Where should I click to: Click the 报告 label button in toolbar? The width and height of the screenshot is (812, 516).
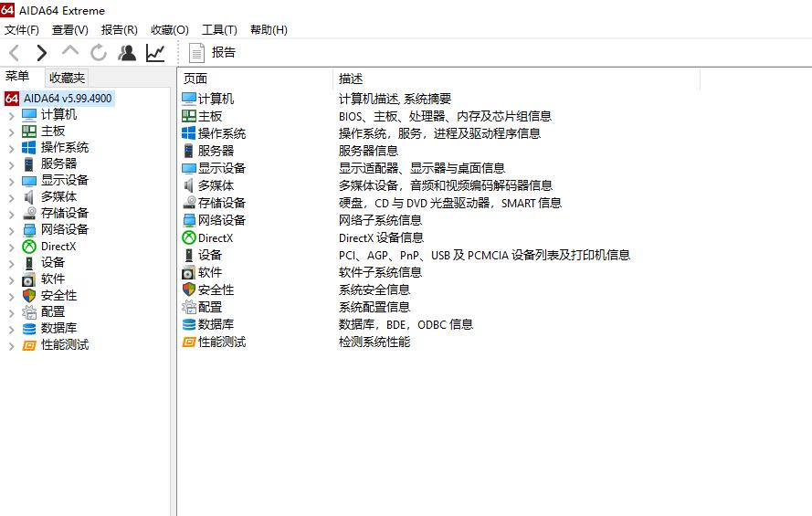point(224,52)
